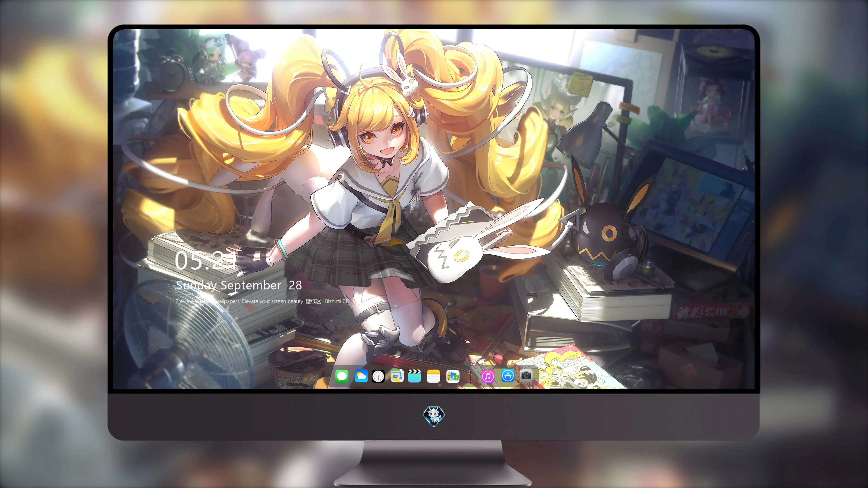Viewport: 868px width, 488px height.
Task: Open the green Messages app in the dock
Action: pos(342,376)
